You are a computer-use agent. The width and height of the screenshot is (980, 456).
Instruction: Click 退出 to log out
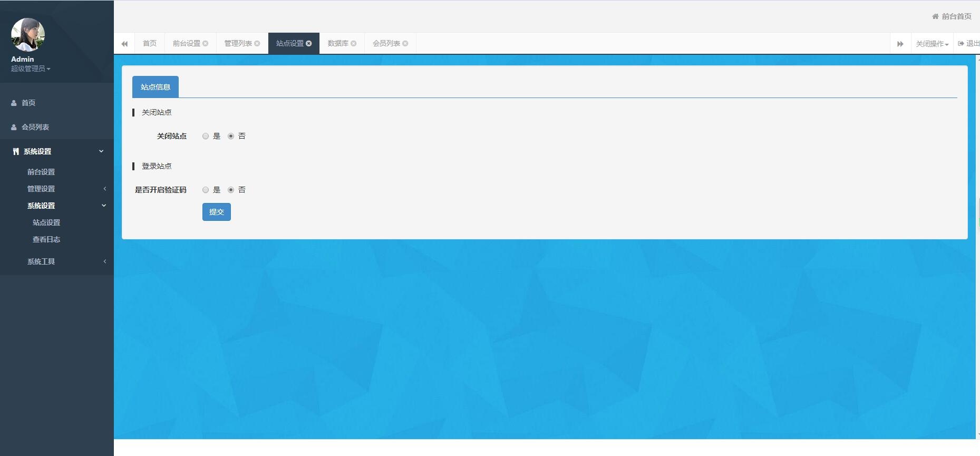(x=969, y=44)
